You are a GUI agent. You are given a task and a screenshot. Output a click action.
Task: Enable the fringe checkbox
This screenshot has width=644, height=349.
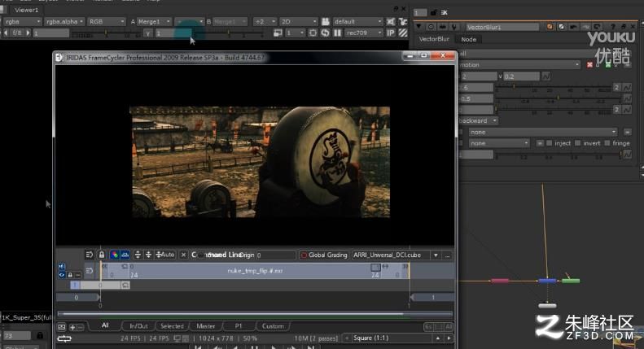point(607,143)
